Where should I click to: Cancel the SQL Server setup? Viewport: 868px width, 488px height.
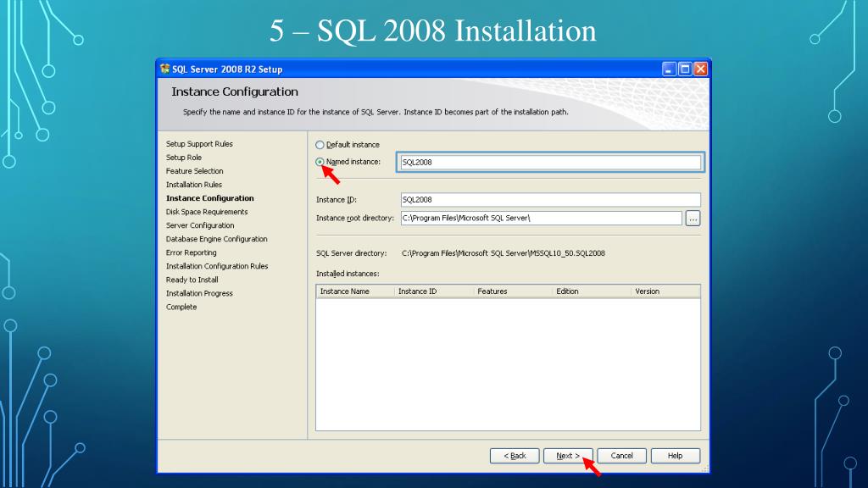coord(621,456)
